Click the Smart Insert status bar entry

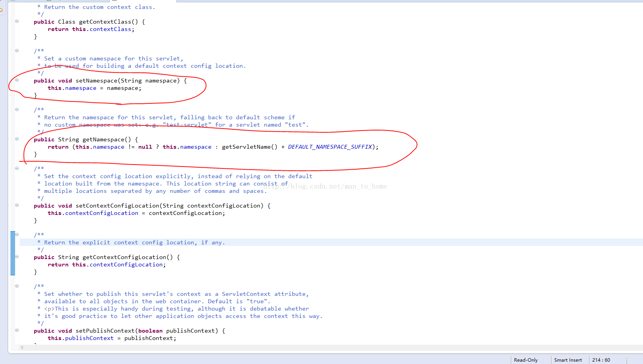[568, 360]
